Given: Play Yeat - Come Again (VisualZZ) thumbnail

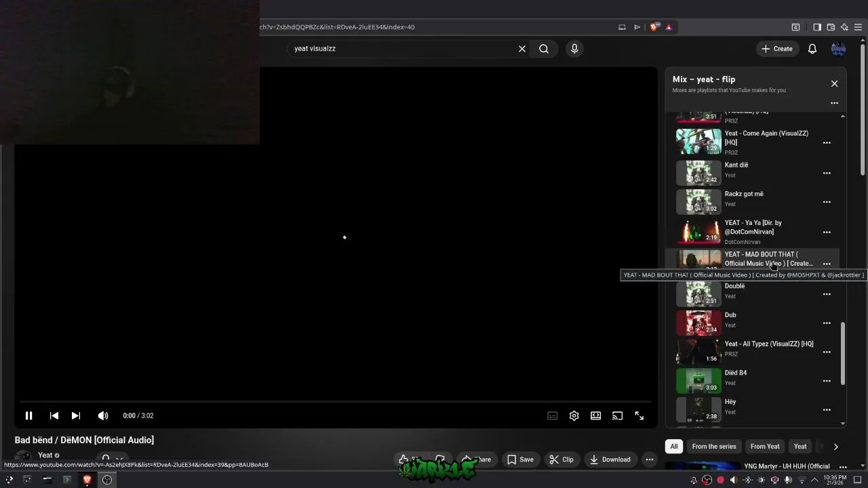Looking at the screenshot, I should click(x=698, y=142).
